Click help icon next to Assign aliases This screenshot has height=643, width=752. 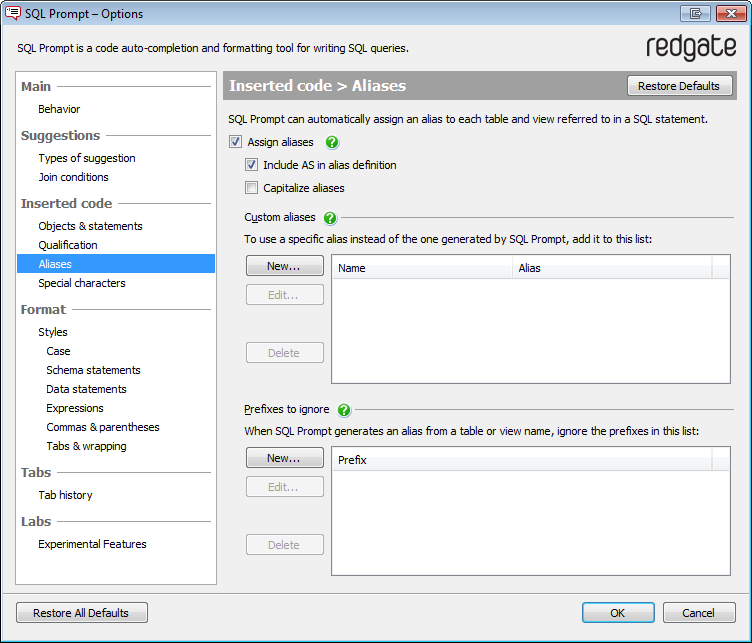coord(333,143)
